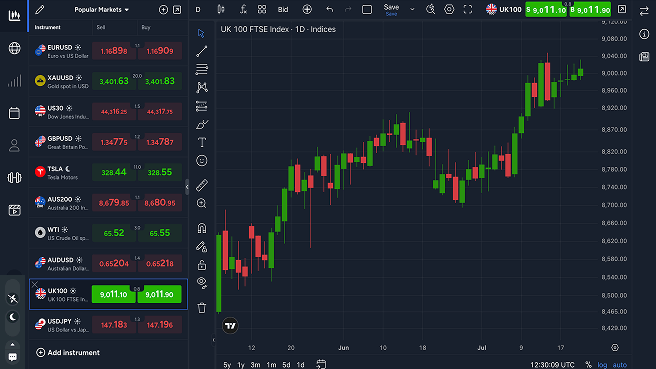Open the news panel icon on right

coord(644,56)
